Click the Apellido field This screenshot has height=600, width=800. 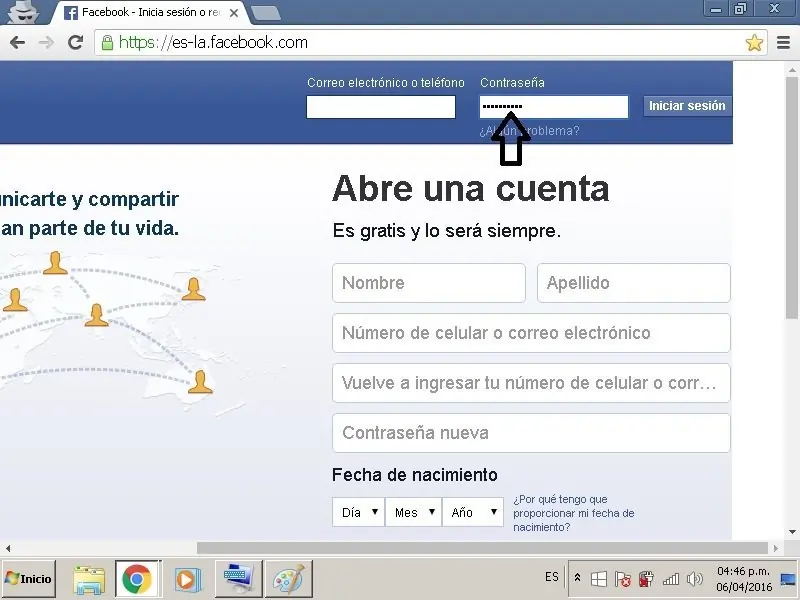(634, 283)
